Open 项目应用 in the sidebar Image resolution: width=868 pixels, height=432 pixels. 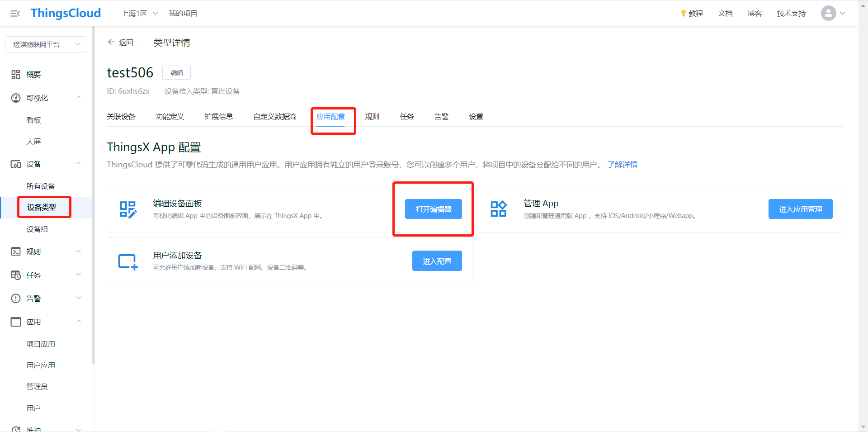click(x=41, y=344)
